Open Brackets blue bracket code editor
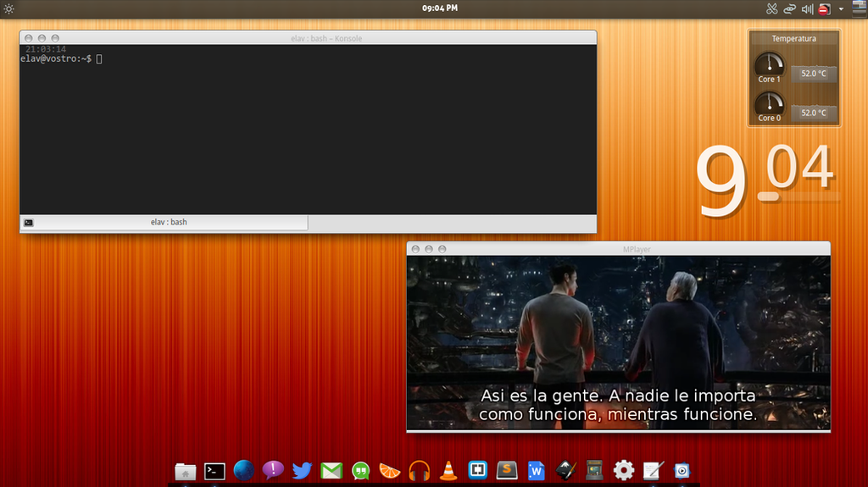This screenshot has height=487, width=868. [478, 470]
